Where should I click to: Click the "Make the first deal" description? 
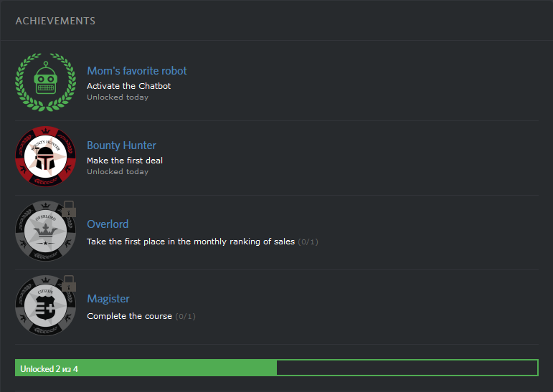click(125, 161)
